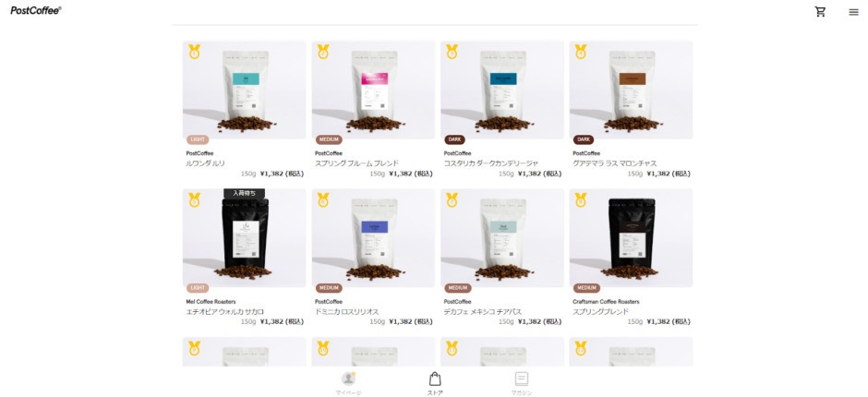Open the hamburger menu
The image size is (868, 397).
pos(853,12)
